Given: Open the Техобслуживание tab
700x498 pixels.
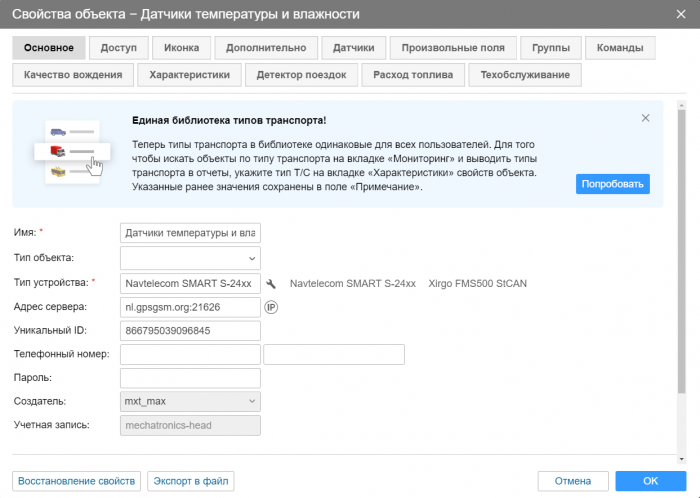Looking at the screenshot, I should 524,75.
